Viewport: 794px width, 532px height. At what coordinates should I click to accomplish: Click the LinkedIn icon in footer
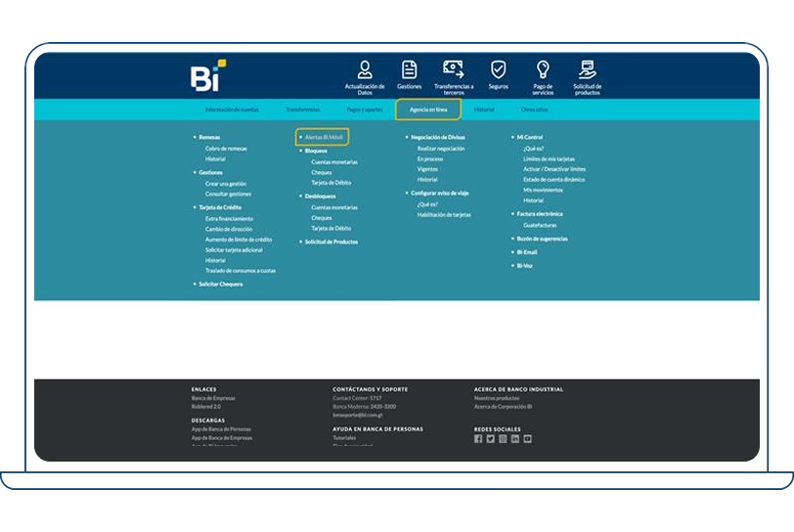point(515,439)
